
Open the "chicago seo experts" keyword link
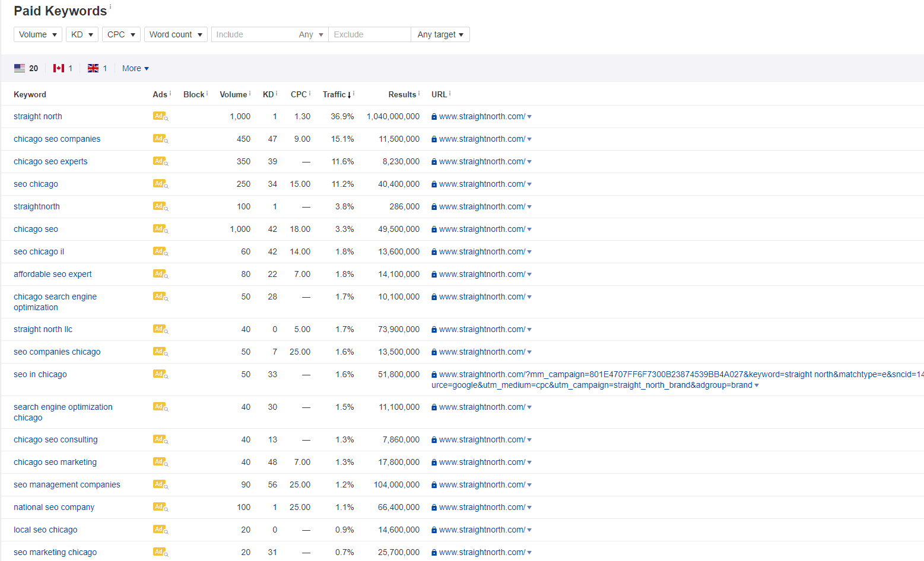[50, 161]
